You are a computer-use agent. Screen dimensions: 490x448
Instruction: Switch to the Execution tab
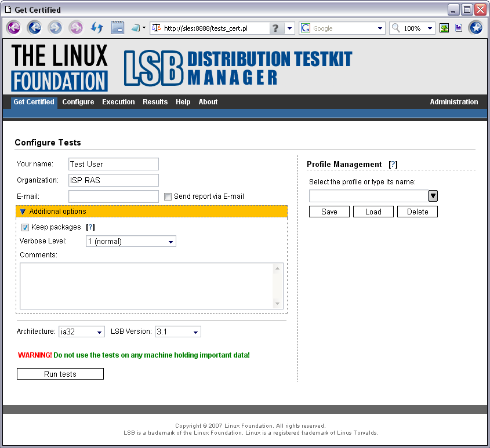point(118,102)
